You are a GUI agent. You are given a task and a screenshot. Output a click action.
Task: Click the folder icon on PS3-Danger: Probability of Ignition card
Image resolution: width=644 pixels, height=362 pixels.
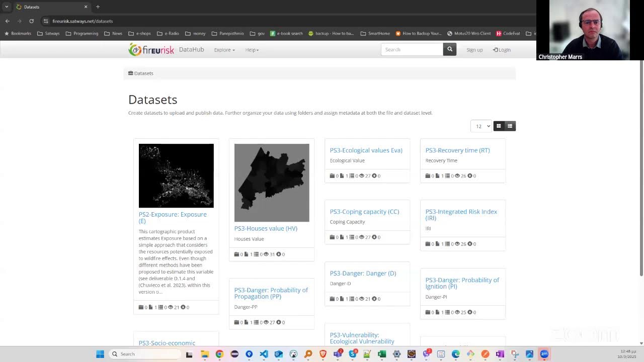click(x=428, y=312)
